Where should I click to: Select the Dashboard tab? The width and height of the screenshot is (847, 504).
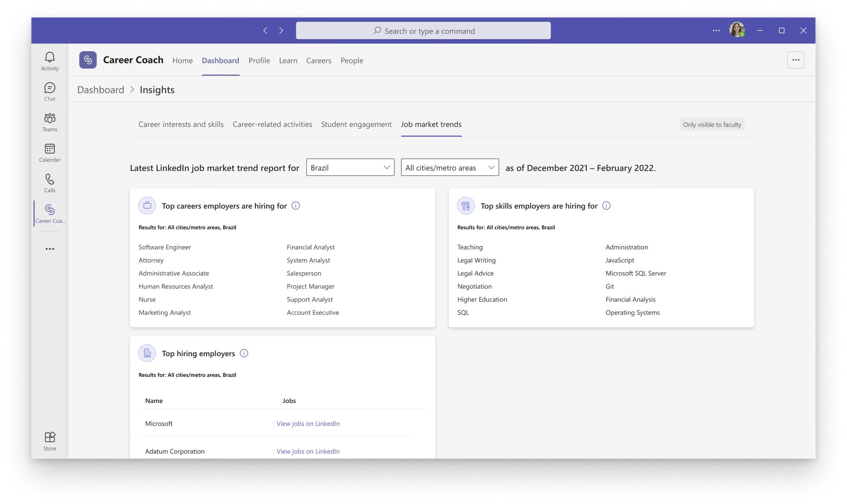(x=220, y=61)
